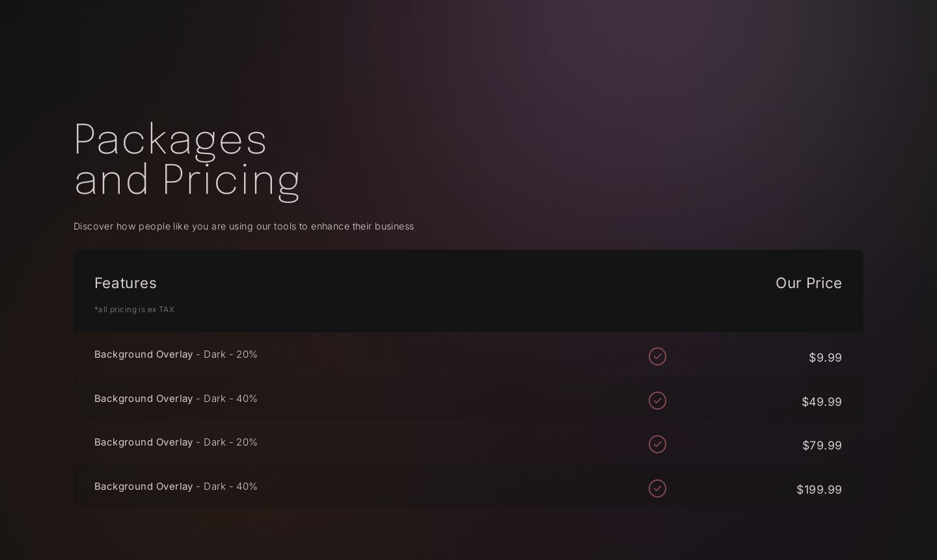Click the "all pricing is ex TAX" note
Screen dimensions: 937x560
point(135,310)
